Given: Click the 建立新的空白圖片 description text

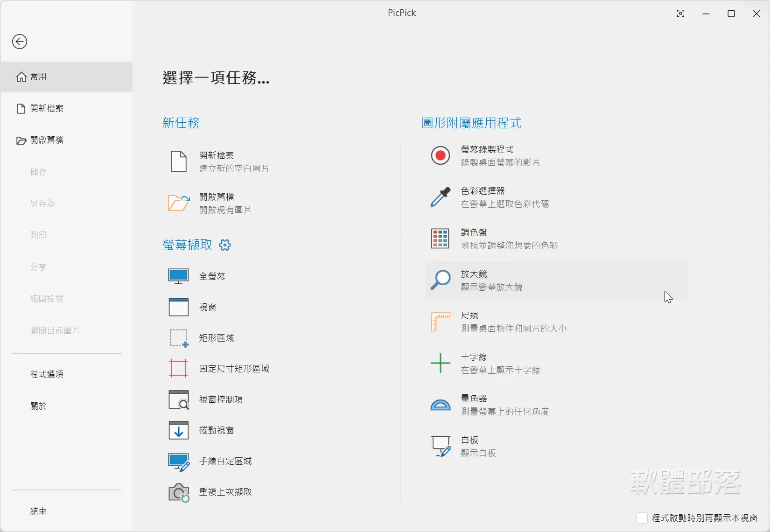Looking at the screenshot, I should point(234,168).
